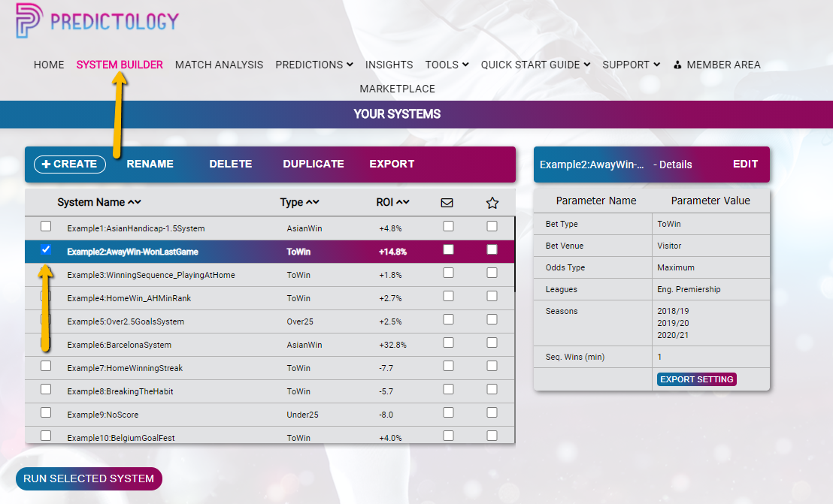Viewport: 833px width, 504px height.
Task: Select Example10:BelgiumGoalFest checkbox
Action: [x=46, y=436]
